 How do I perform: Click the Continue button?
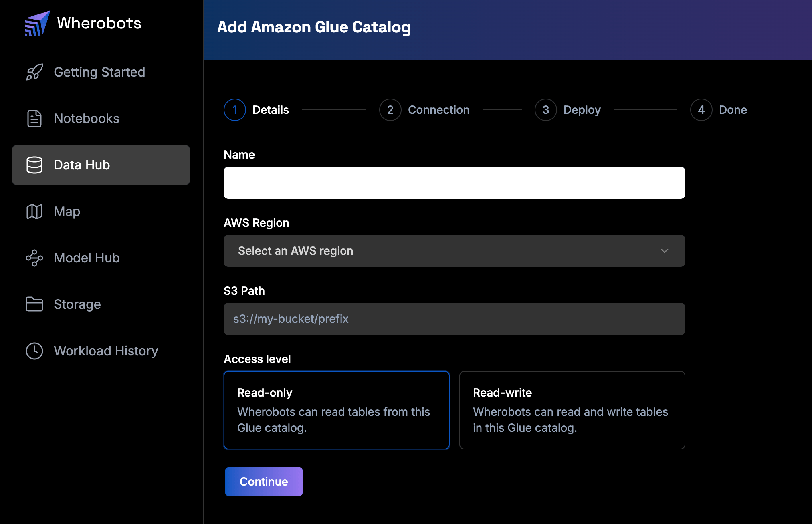pos(264,482)
